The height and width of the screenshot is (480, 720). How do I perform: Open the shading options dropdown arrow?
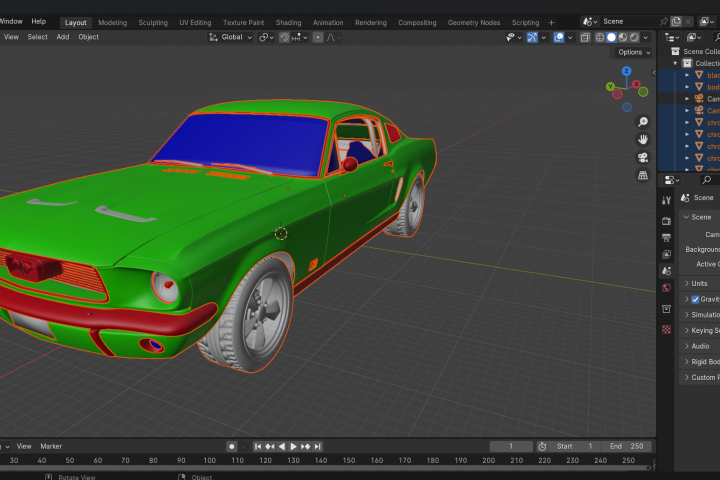(x=646, y=38)
